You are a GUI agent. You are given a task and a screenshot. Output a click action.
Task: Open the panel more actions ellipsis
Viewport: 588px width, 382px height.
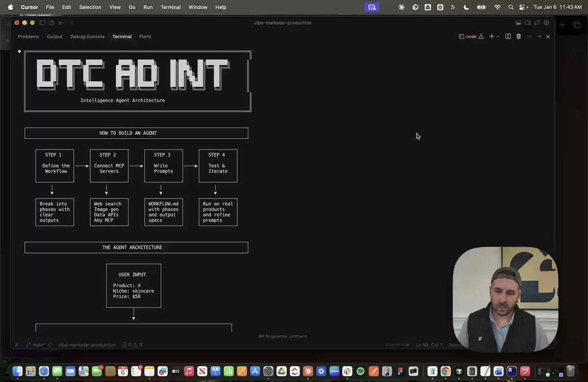530,37
